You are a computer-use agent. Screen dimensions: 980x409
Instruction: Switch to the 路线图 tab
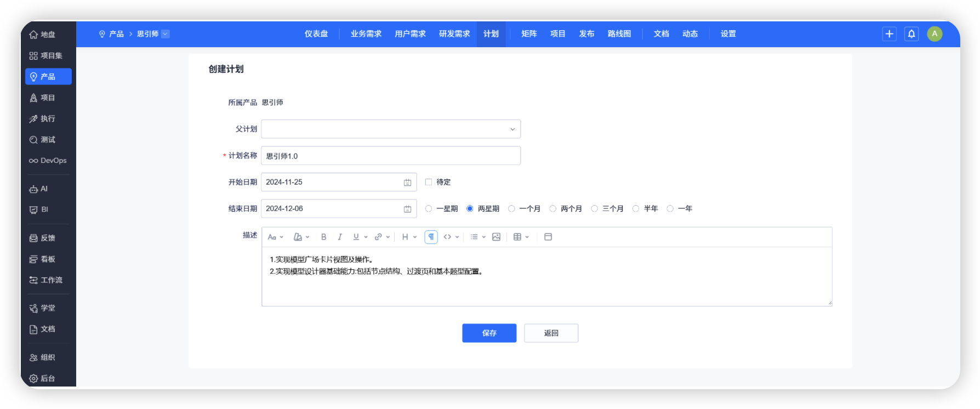[619, 34]
